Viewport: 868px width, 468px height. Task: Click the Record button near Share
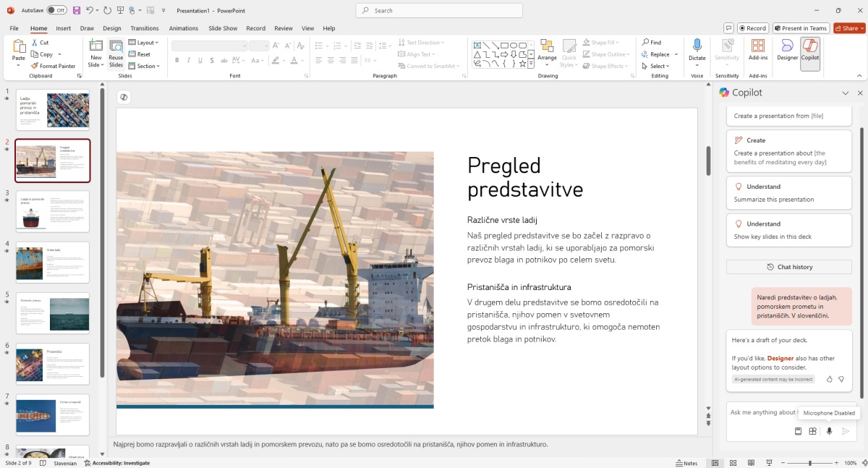coord(753,28)
